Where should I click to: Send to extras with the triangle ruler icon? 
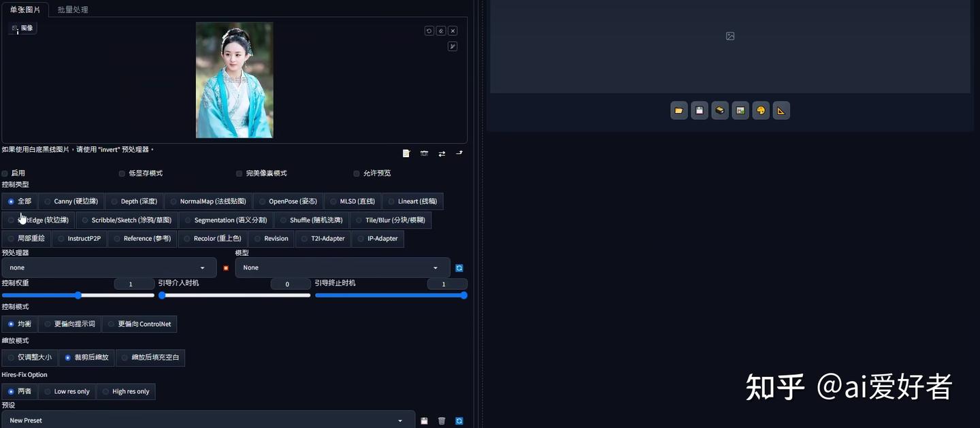click(x=781, y=110)
